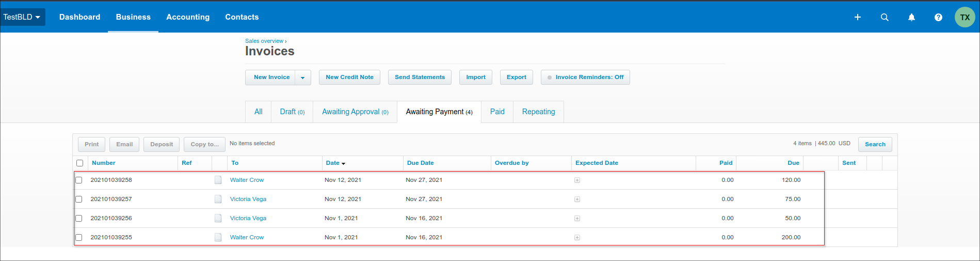Image resolution: width=980 pixels, height=261 pixels.
Task: Switch to the Draft (0) tab
Action: (x=292, y=112)
